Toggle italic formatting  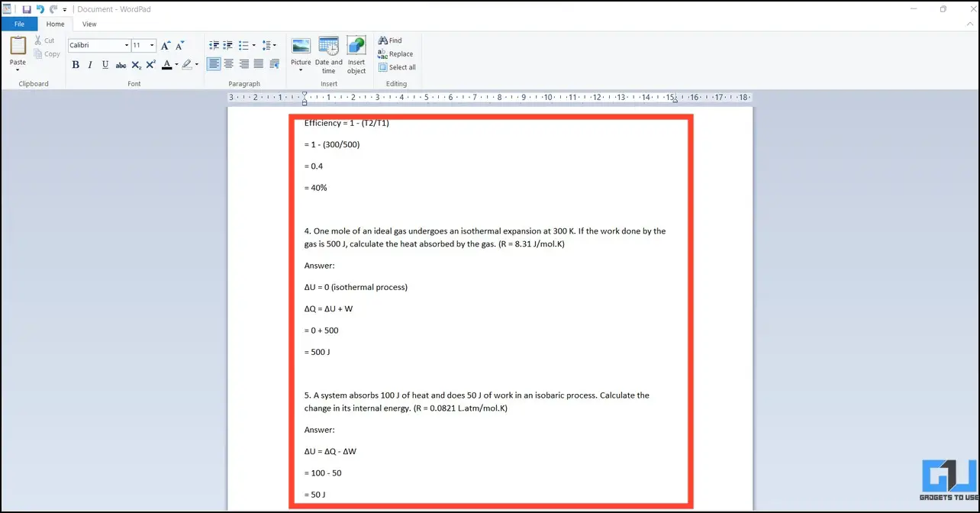[x=90, y=65]
